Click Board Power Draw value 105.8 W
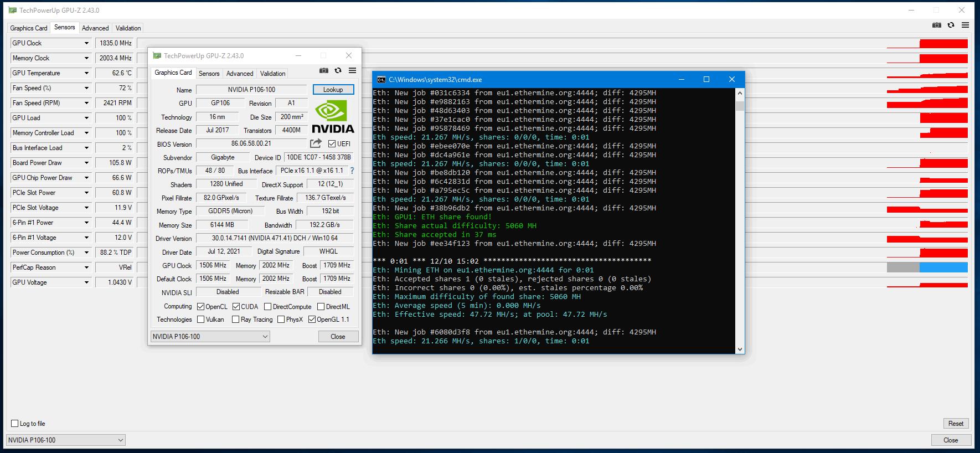 (115, 163)
